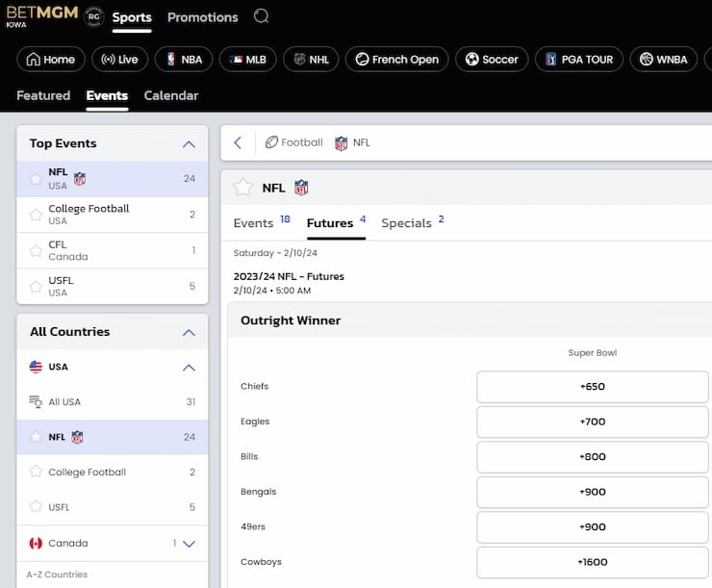Click the back arrow in breadcrumb
The width and height of the screenshot is (712, 588).
[x=238, y=142]
